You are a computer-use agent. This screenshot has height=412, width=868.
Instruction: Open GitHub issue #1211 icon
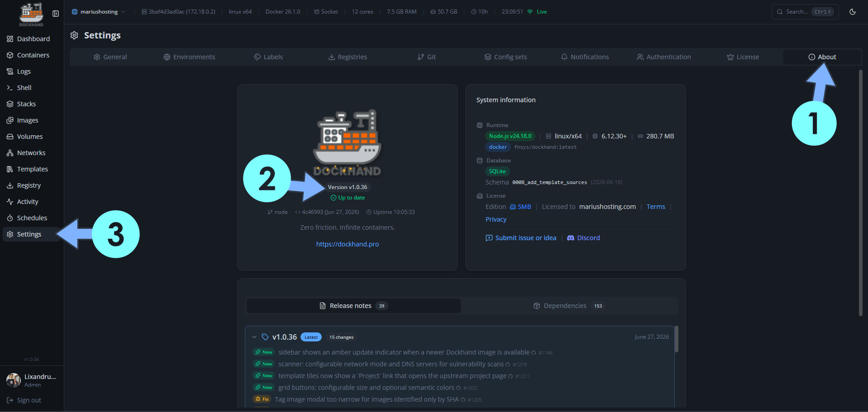tap(510, 376)
